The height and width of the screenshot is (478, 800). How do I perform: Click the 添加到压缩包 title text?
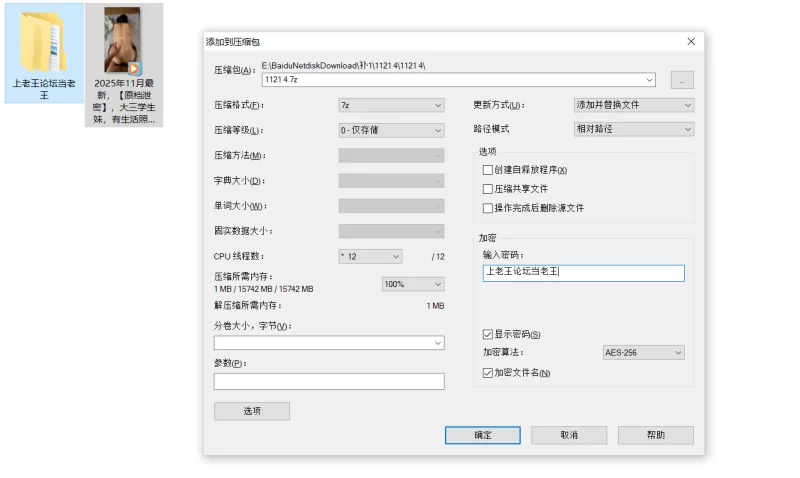pos(233,42)
